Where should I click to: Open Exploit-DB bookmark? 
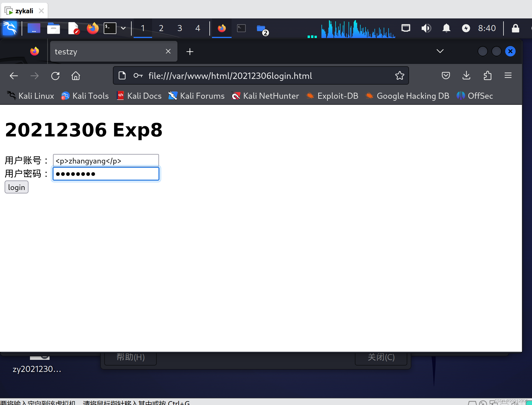coord(332,96)
